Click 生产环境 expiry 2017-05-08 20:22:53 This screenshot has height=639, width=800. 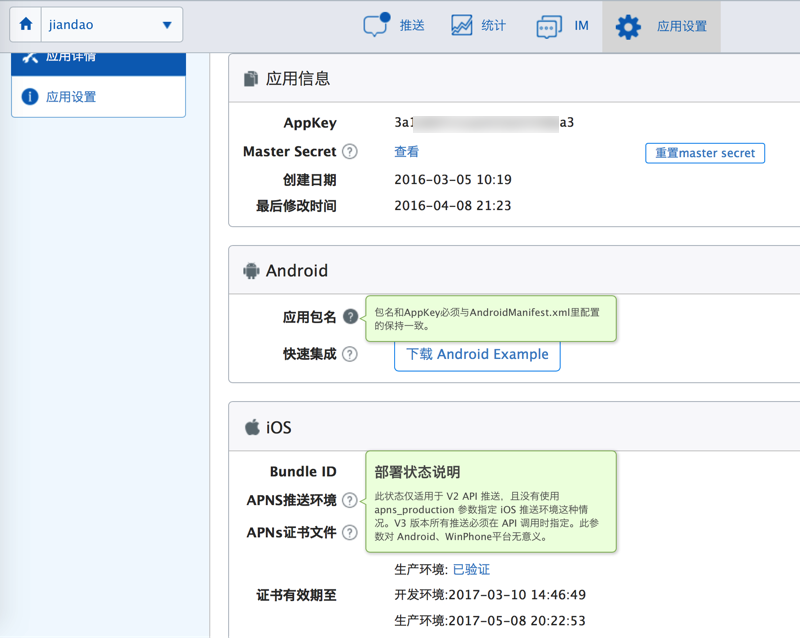[x=490, y=621]
